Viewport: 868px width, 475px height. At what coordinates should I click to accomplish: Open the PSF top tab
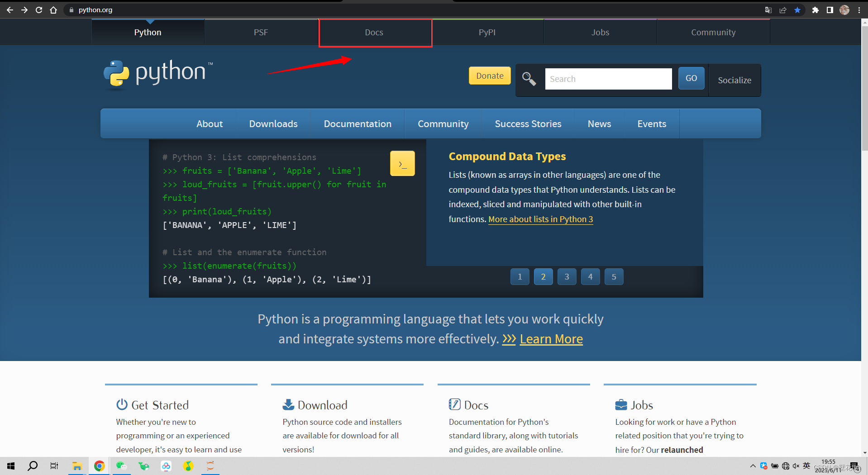(x=261, y=32)
